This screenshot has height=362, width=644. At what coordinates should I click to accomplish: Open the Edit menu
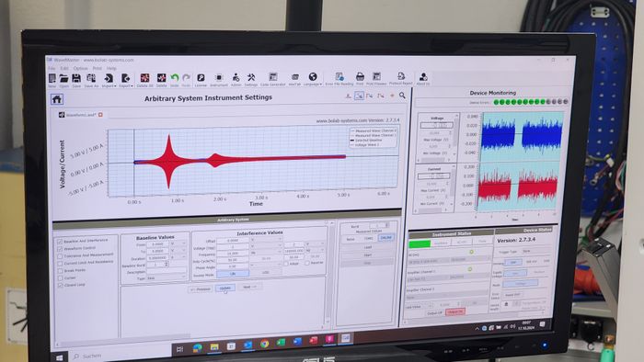pos(64,69)
